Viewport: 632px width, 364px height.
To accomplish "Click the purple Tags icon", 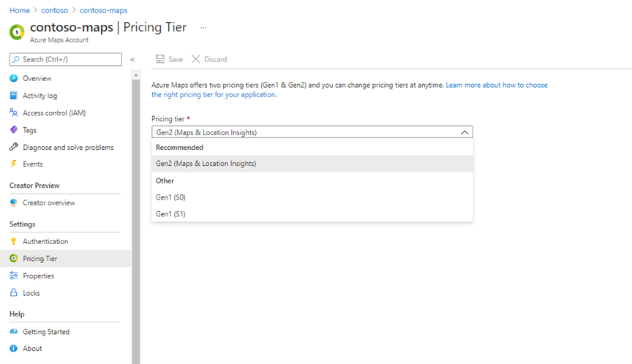I will click(13, 130).
